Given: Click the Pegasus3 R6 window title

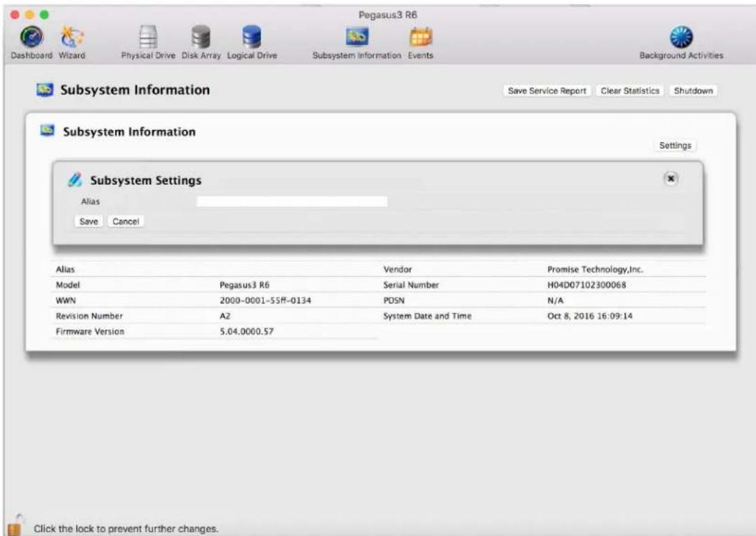Looking at the screenshot, I should point(388,15).
